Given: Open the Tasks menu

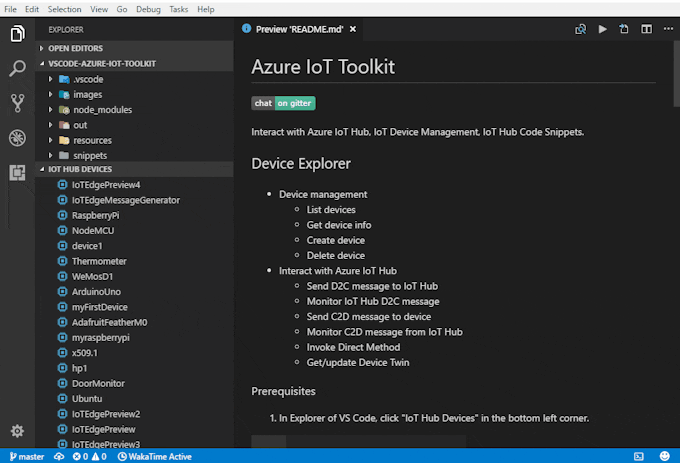Looking at the screenshot, I should pos(178,9).
